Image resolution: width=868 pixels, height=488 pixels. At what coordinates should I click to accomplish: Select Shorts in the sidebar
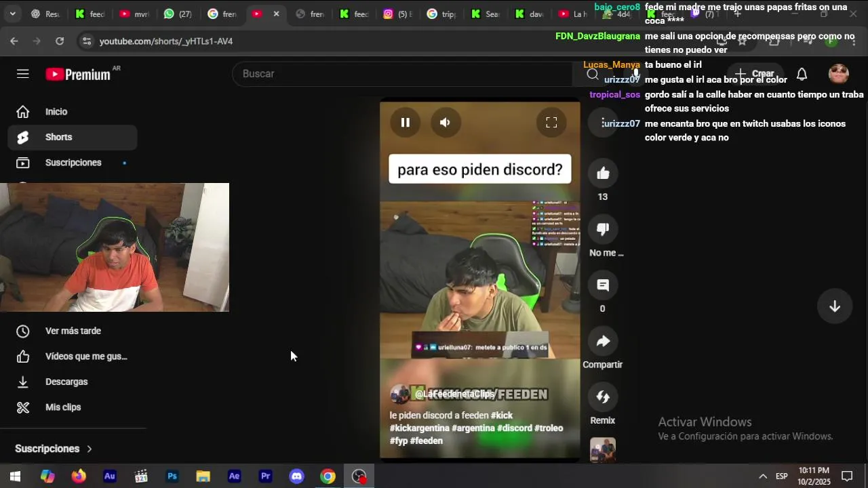(x=73, y=137)
